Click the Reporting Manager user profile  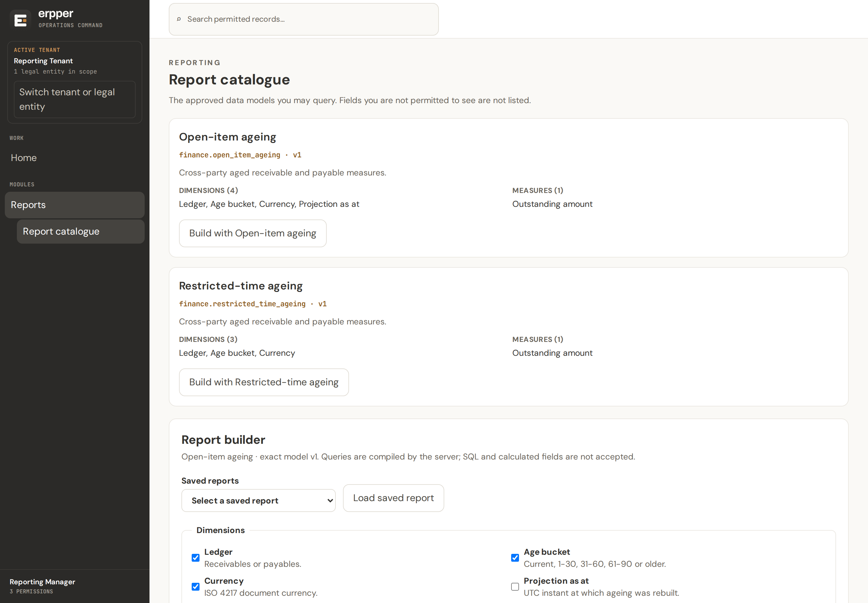42,586
